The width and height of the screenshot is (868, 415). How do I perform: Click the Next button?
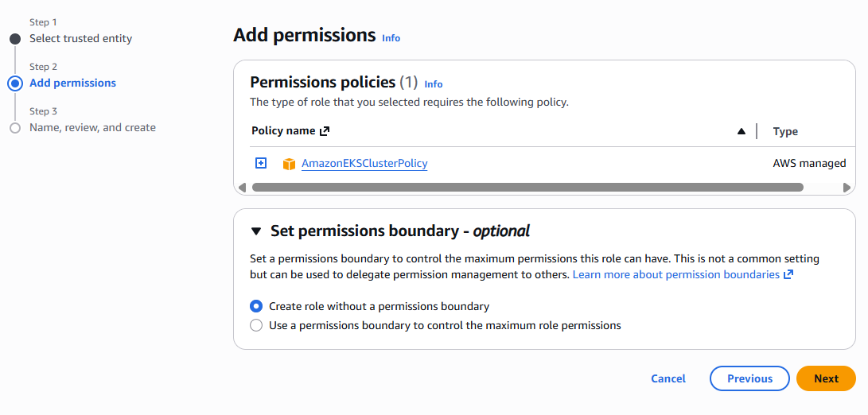(826, 378)
